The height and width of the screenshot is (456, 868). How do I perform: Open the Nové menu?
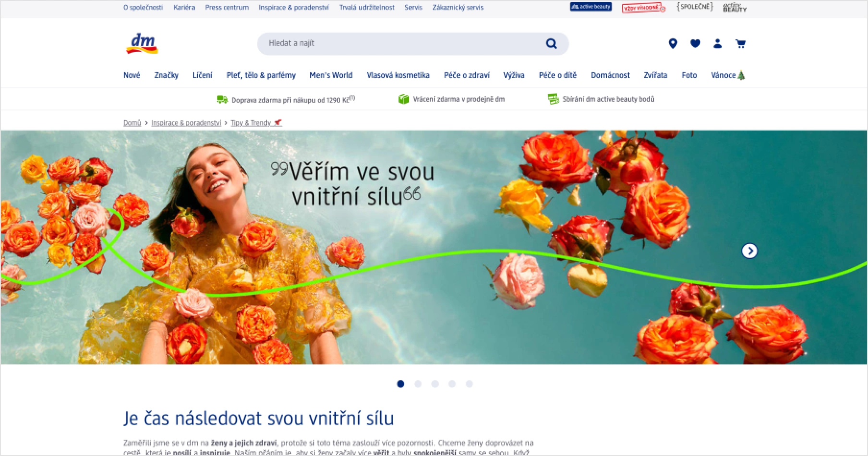(x=132, y=75)
